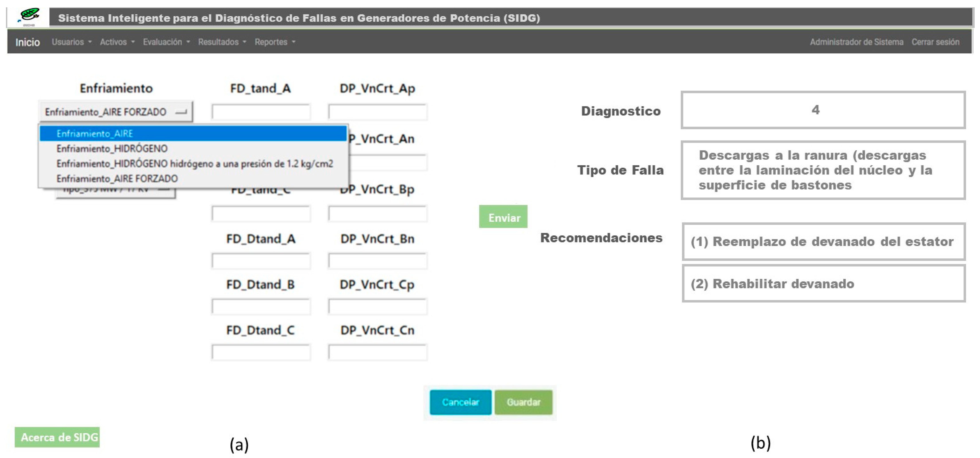The width and height of the screenshot is (980, 458).
Task: Focus the DP_VnCrt_Ap text box
Action: 377,112
